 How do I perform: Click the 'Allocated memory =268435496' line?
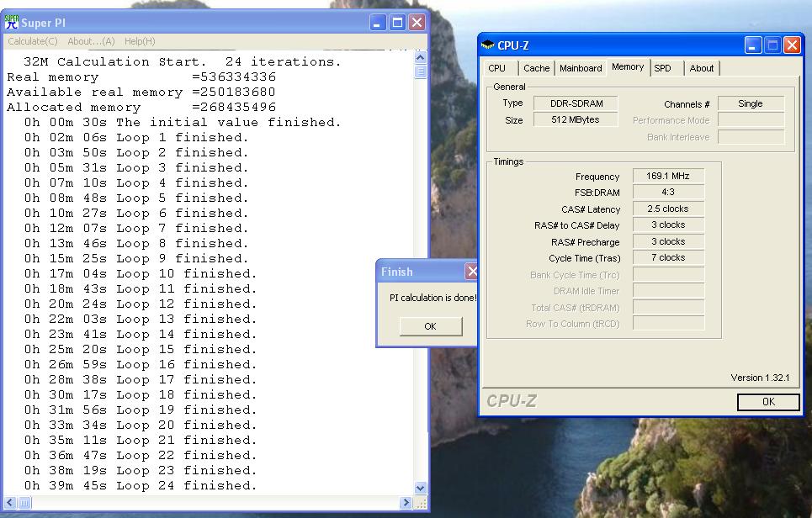(x=141, y=107)
